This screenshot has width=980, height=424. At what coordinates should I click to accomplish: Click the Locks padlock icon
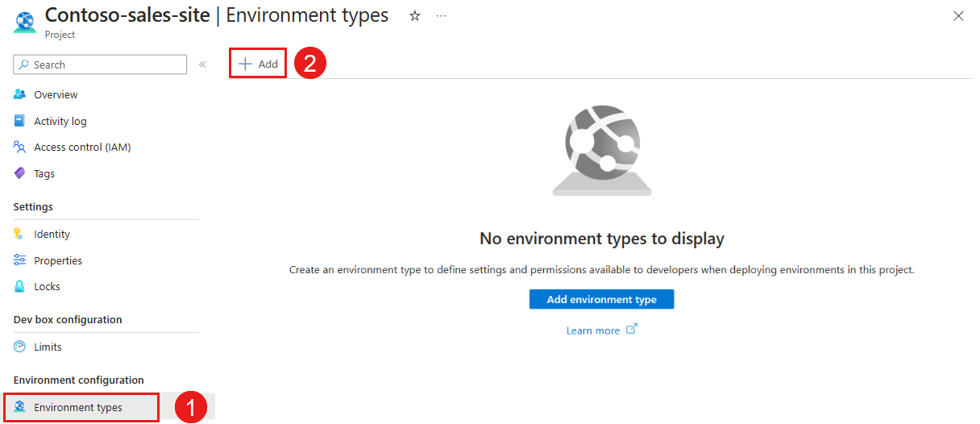coord(20,286)
